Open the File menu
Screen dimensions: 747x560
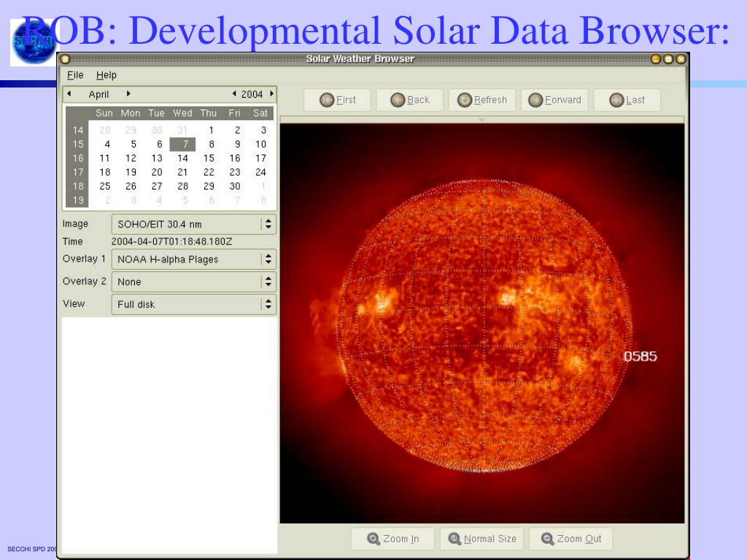coord(75,75)
